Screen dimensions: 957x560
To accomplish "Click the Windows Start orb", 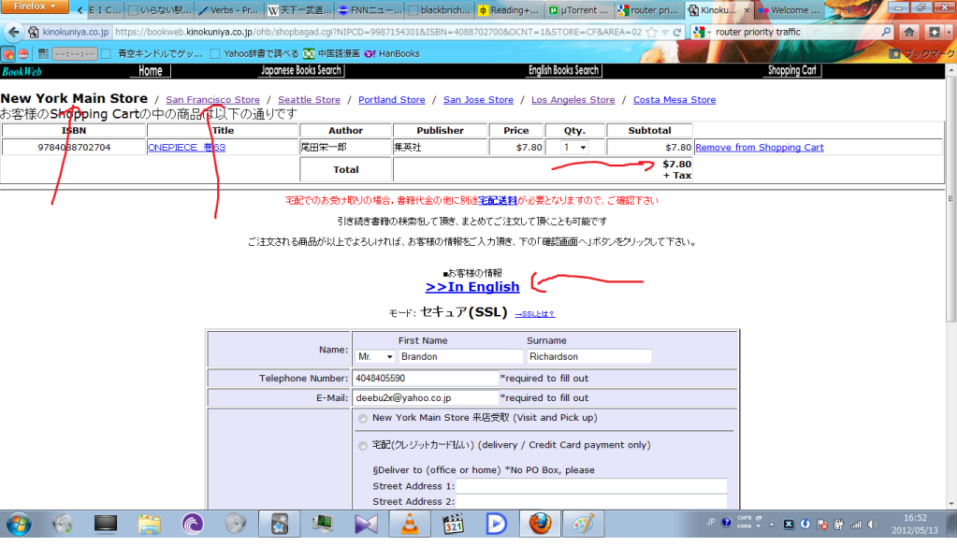I will tap(18, 524).
